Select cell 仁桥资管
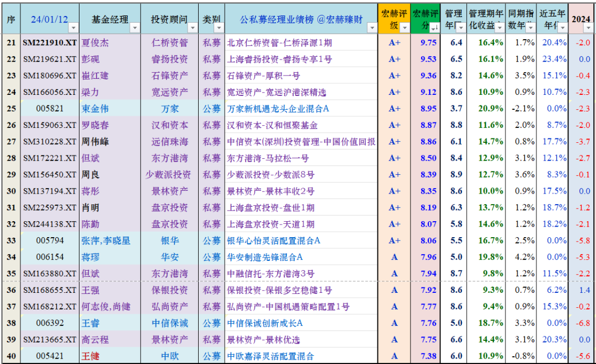Screen dimensions: 596x364 (x=169, y=42)
